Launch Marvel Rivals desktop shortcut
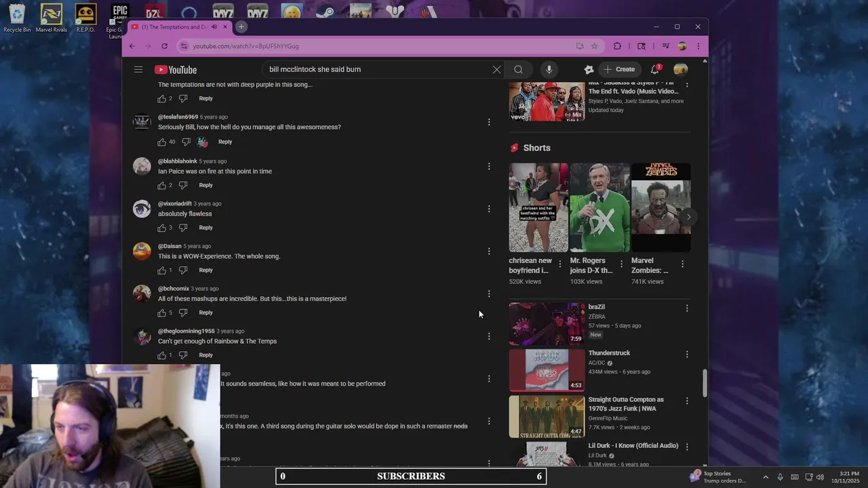The image size is (868, 488). pyautogui.click(x=52, y=18)
